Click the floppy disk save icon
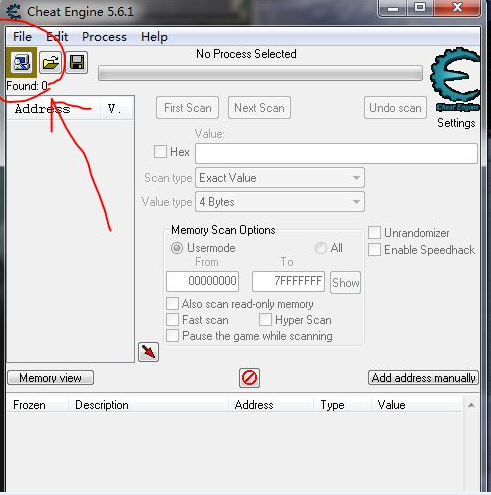Screen dimensions: 491x495 77,62
